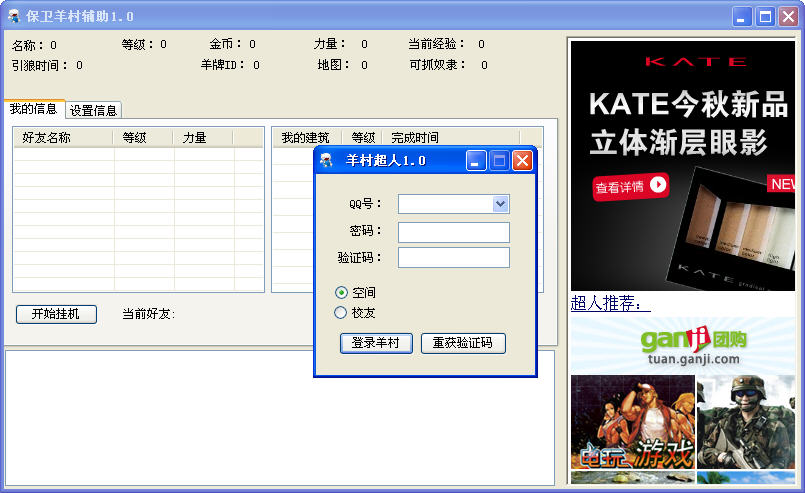Click the 登录羊村 login button
The width and height of the screenshot is (805, 493).
[x=376, y=343]
